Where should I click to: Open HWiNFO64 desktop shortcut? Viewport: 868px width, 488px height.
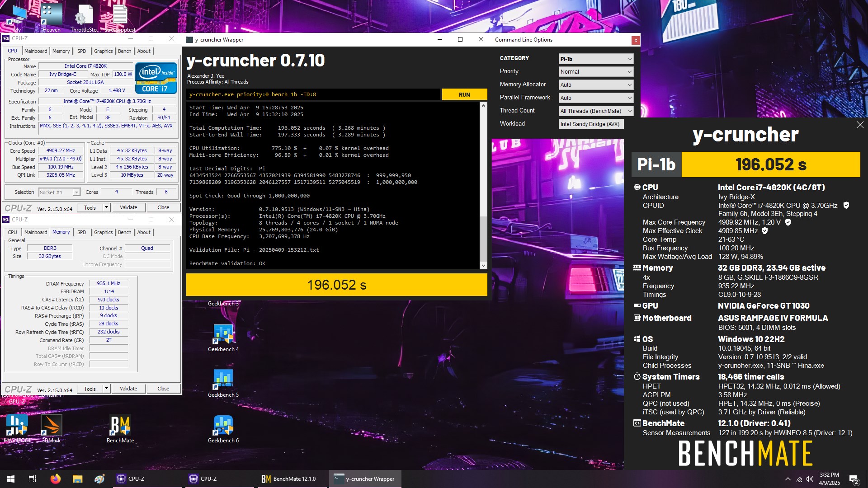pyautogui.click(x=17, y=429)
